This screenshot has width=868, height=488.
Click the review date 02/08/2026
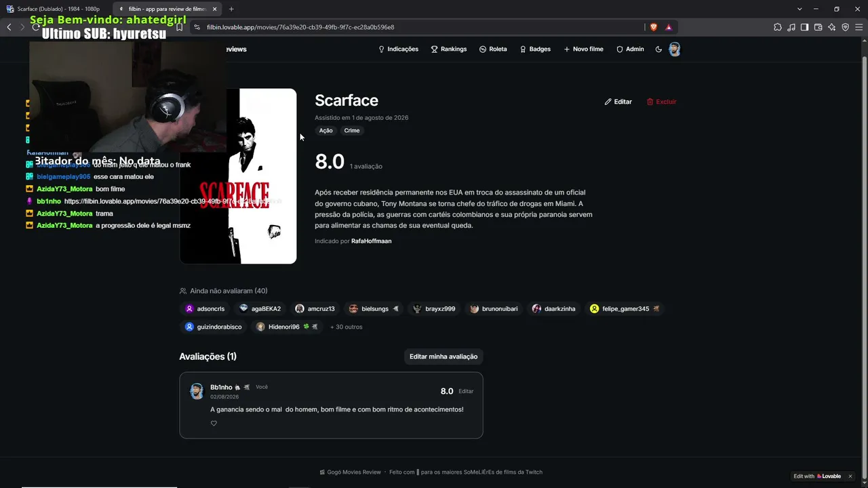224,397
